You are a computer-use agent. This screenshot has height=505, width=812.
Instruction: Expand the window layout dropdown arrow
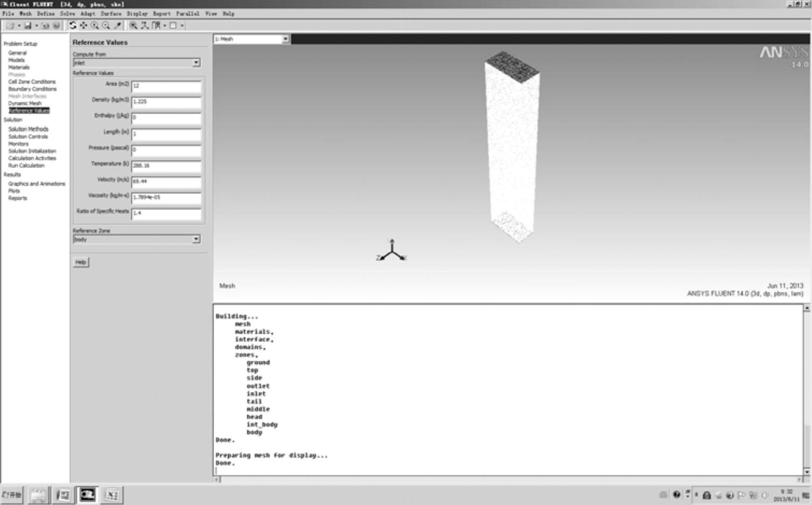point(182,25)
